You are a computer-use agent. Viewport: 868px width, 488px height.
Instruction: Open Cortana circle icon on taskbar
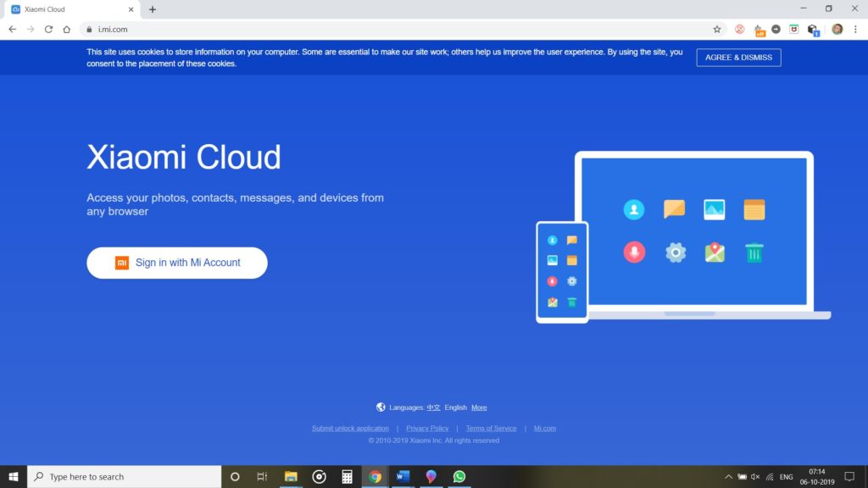235,476
